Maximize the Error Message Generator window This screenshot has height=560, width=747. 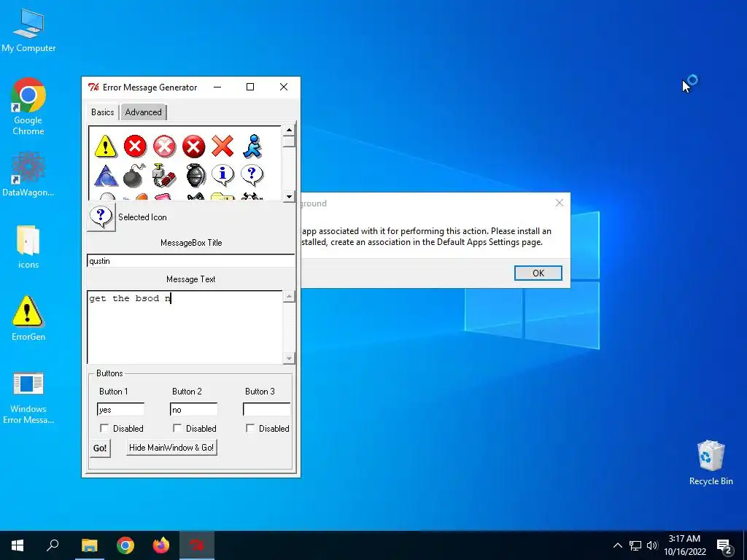coord(250,87)
